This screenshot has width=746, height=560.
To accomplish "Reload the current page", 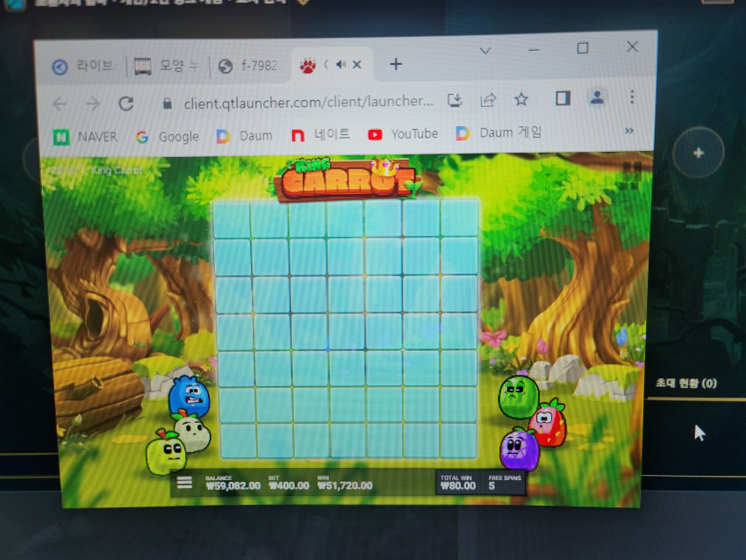I will tap(126, 104).
